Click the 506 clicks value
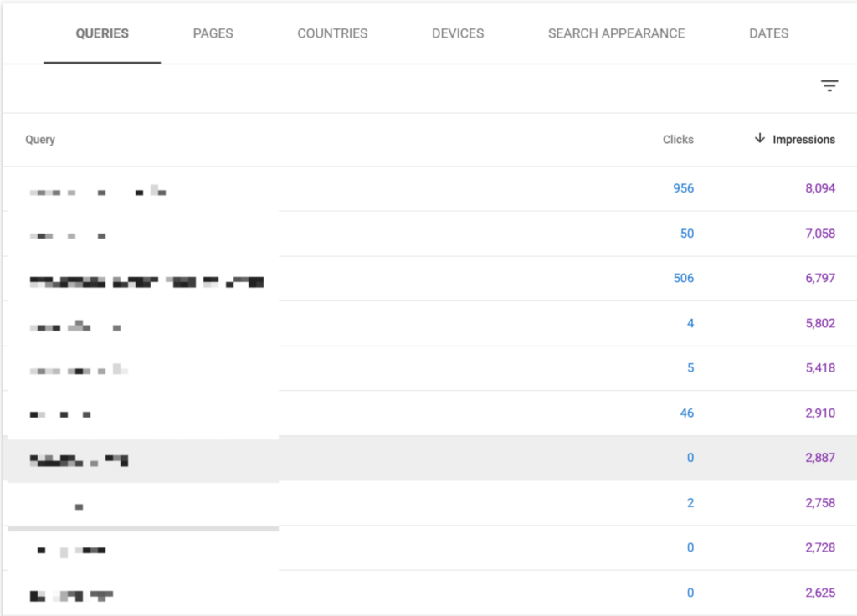This screenshot has height=616, width=857. pos(684,278)
